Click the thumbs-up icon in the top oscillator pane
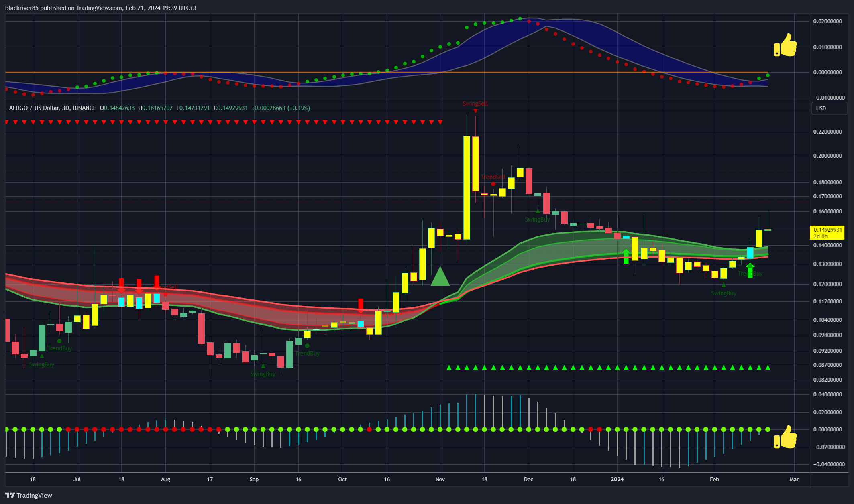 [785, 45]
